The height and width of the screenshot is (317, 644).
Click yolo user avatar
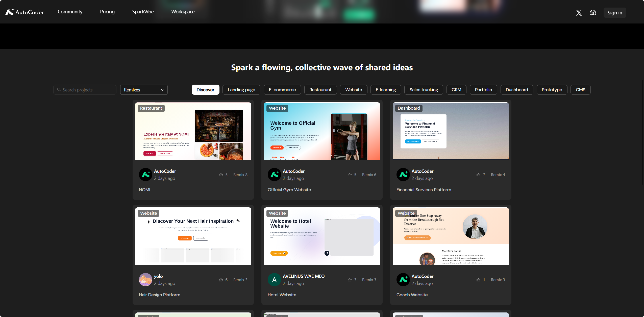pos(145,280)
